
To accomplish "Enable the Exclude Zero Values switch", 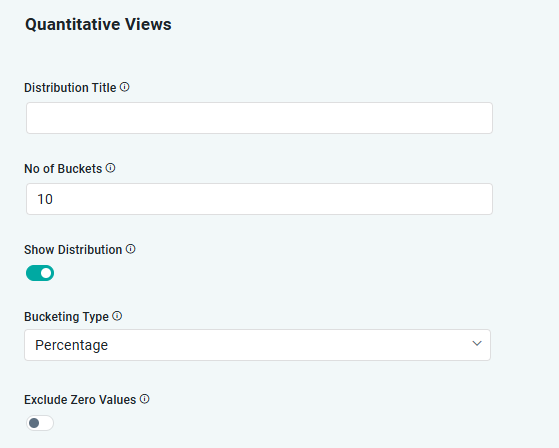I will click(40, 423).
